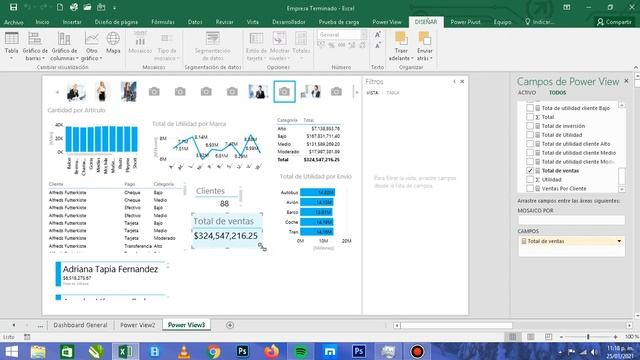Viewport: 640px width, 360px height.
Task: Open the Totales ribbon button
Action: [301, 46]
